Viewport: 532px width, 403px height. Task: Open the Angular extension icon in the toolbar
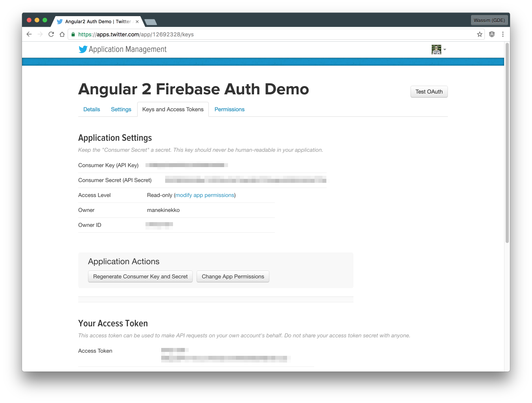492,34
